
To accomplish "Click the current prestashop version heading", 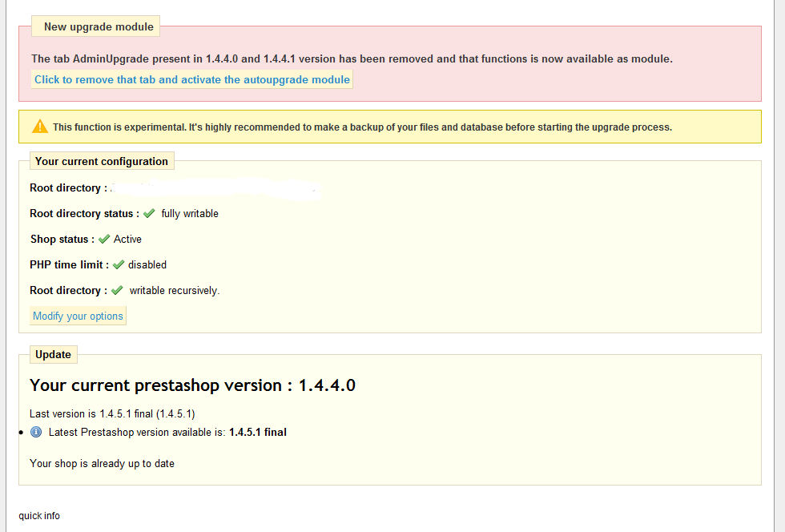I will pos(192,385).
